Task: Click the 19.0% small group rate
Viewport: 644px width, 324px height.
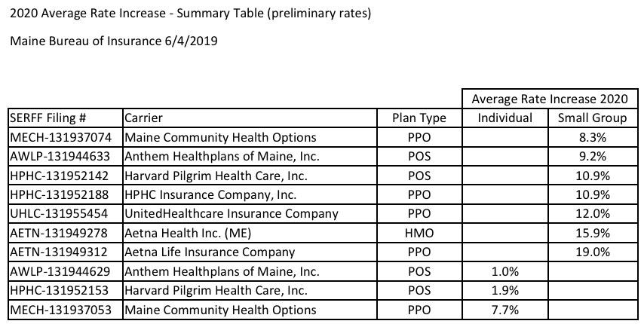Action: [592, 252]
